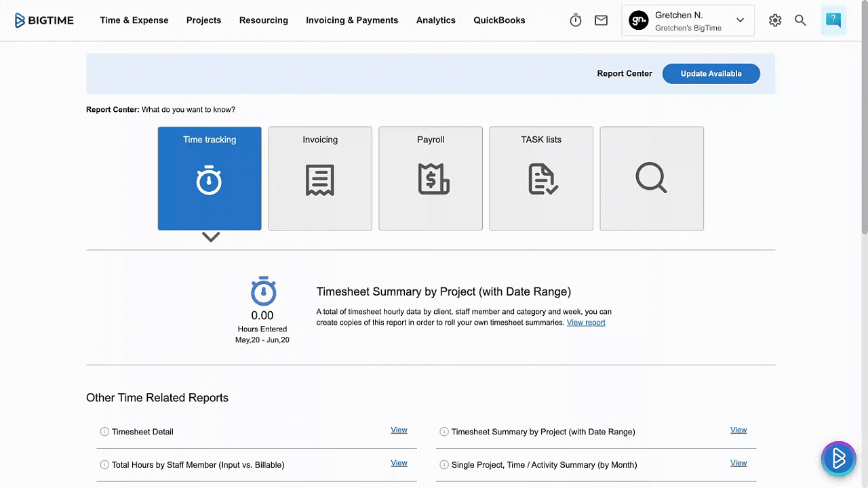
Task: Show info for Timesheet Summary by Project row
Action: [444, 432]
